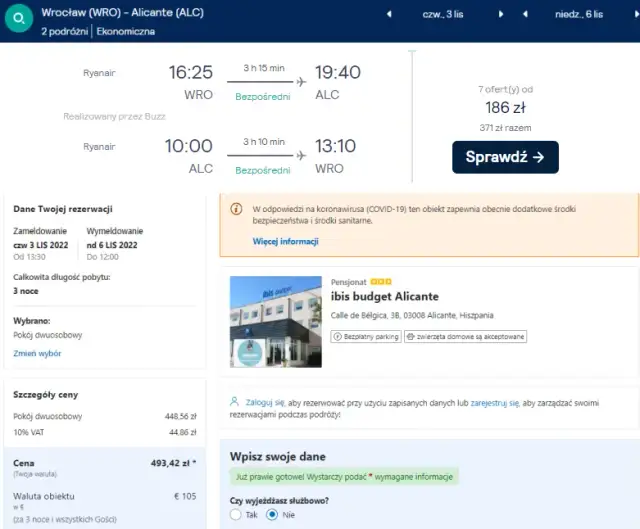Go to next departure date arrow

click(x=501, y=14)
